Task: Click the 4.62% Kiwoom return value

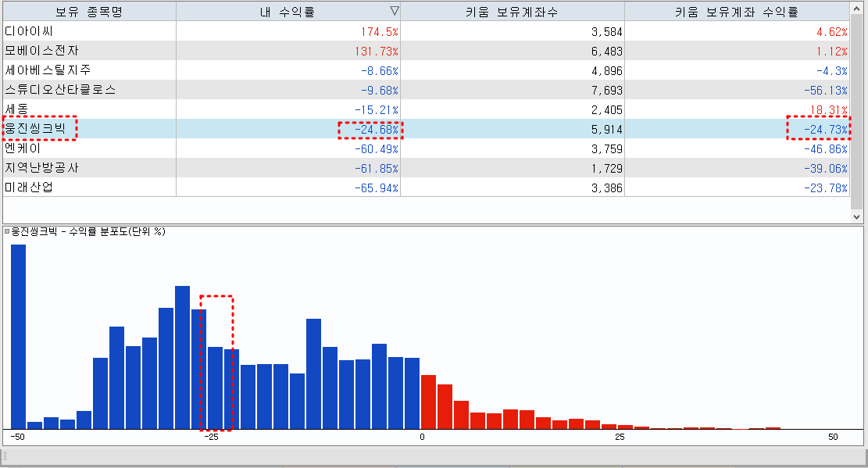Action: tap(832, 32)
